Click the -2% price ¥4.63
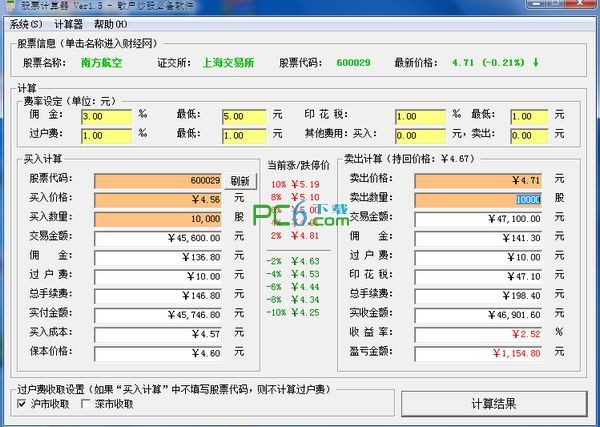This screenshot has height=427, width=600. [x=305, y=261]
